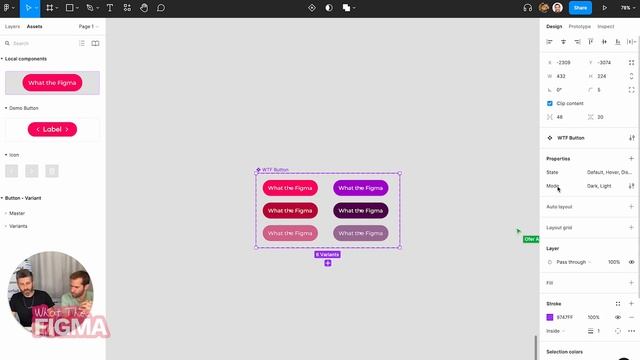Align selection to the top

tap(591, 42)
